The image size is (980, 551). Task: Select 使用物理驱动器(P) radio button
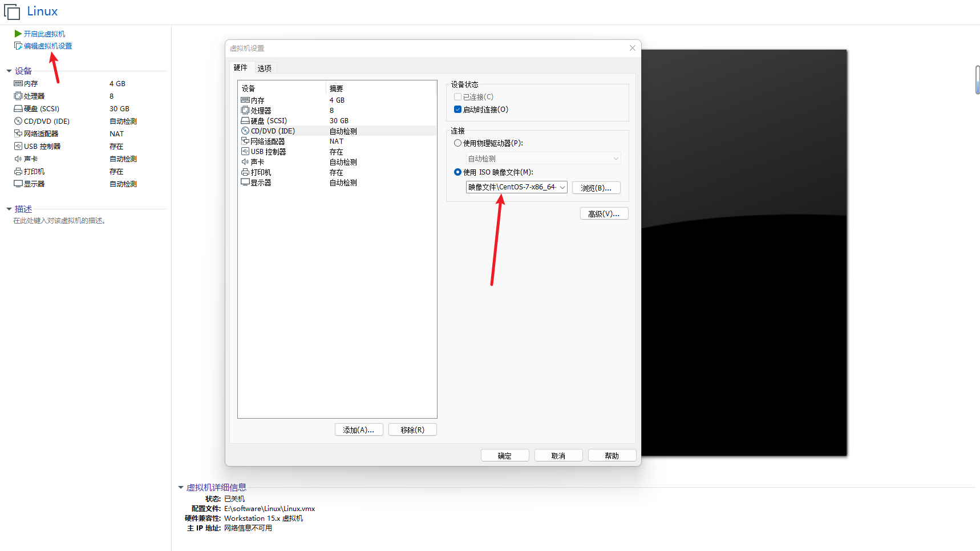(457, 143)
